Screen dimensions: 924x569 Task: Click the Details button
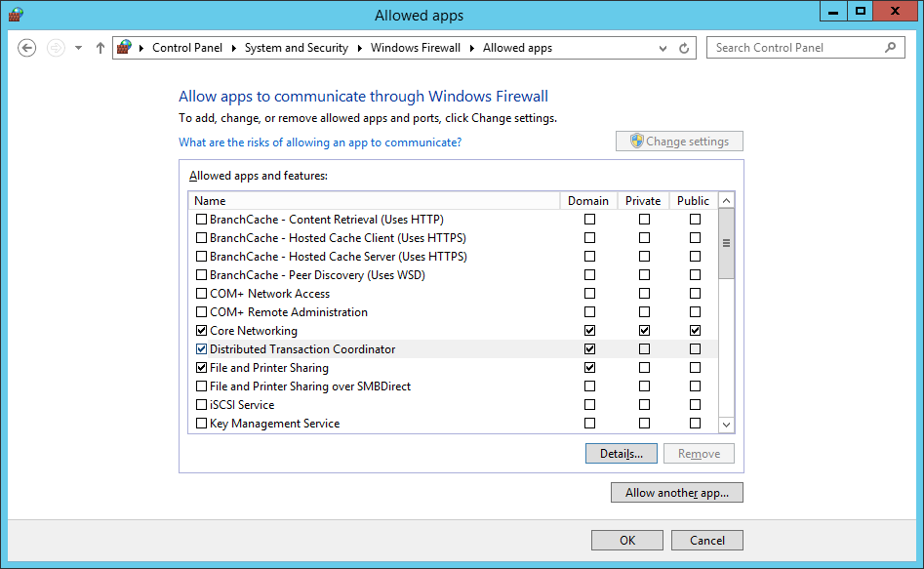point(621,454)
